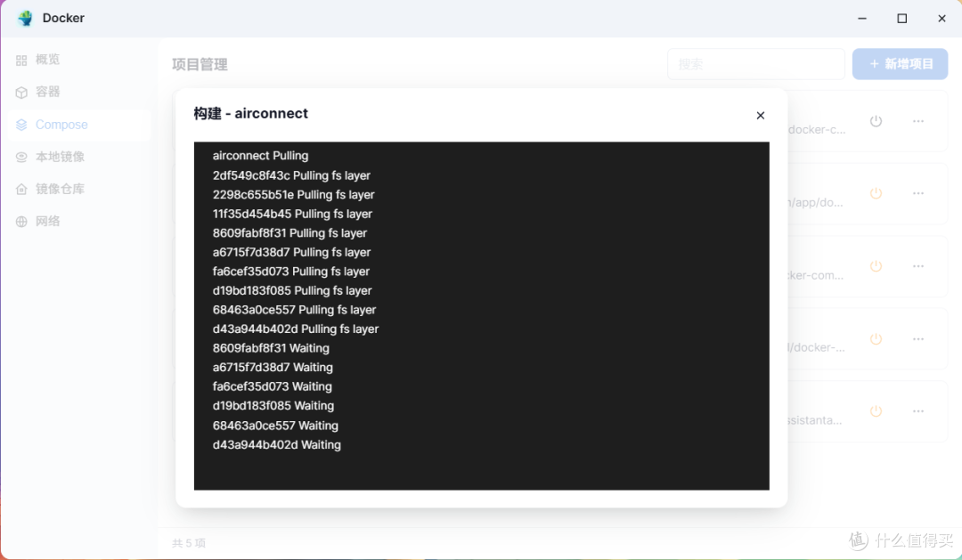Switch to the Compose sidebar section
962x560 pixels.
coord(61,125)
